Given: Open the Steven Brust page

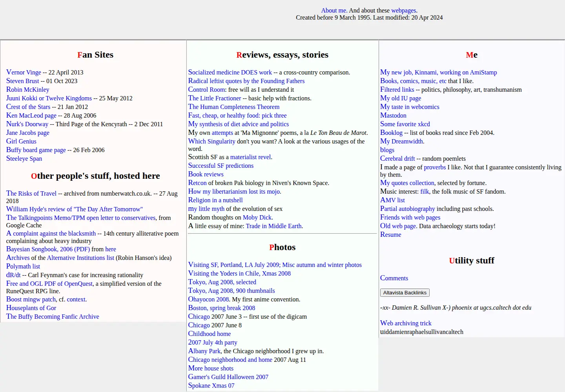Looking at the screenshot, I should click(23, 81).
